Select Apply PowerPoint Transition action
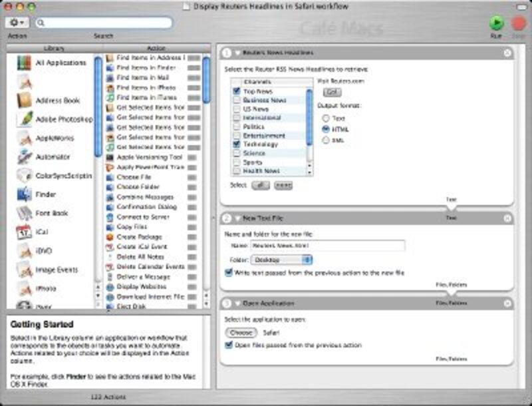 (x=152, y=167)
